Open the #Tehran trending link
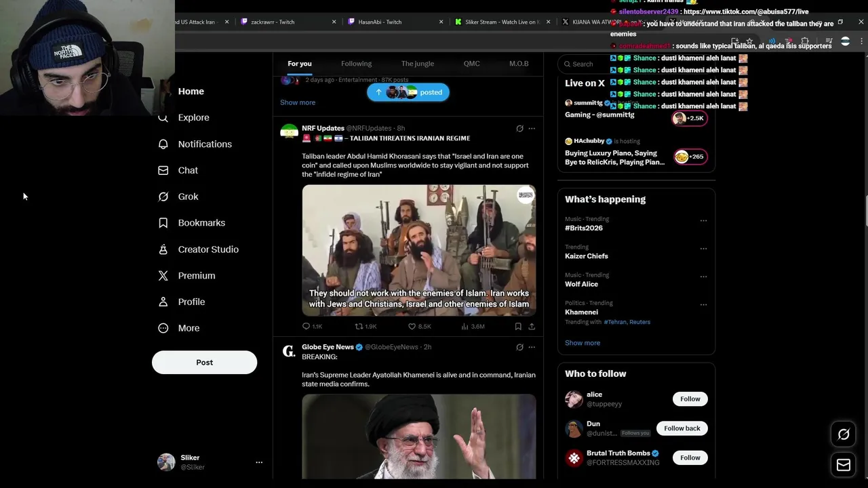 point(615,322)
